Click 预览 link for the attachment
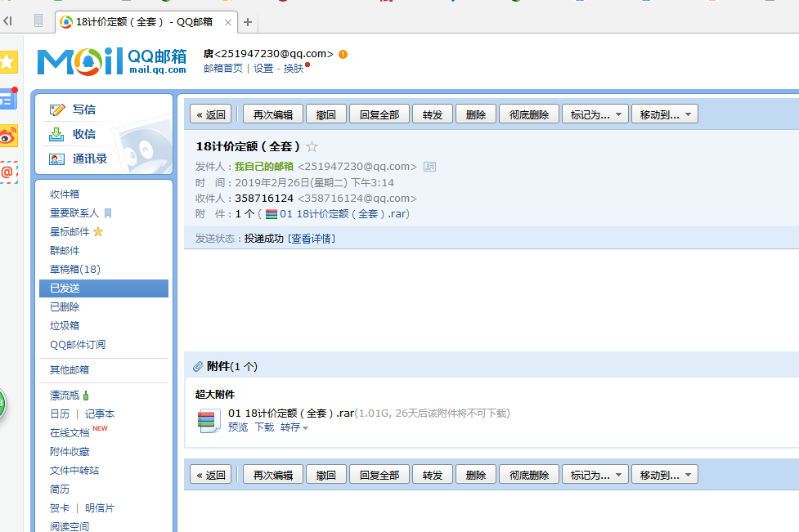This screenshot has height=532, width=799. click(x=237, y=427)
